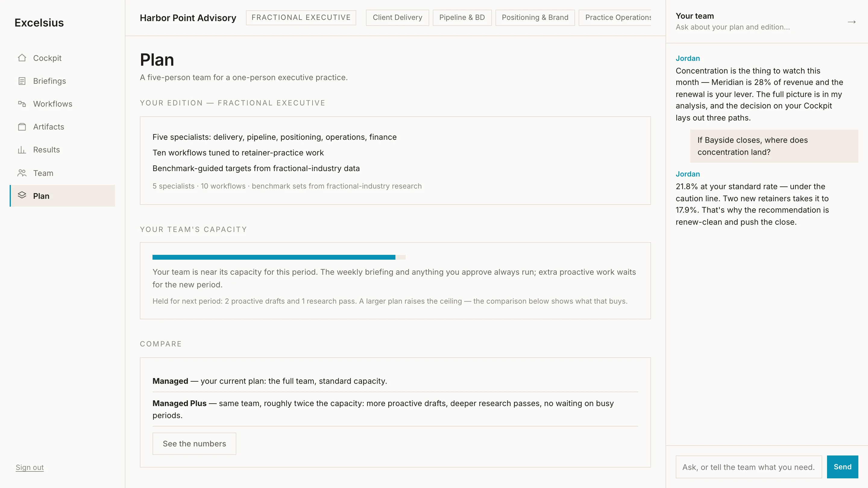
Task: Click the FRACTIONAL EXECUTIVE badge
Action: click(301, 17)
